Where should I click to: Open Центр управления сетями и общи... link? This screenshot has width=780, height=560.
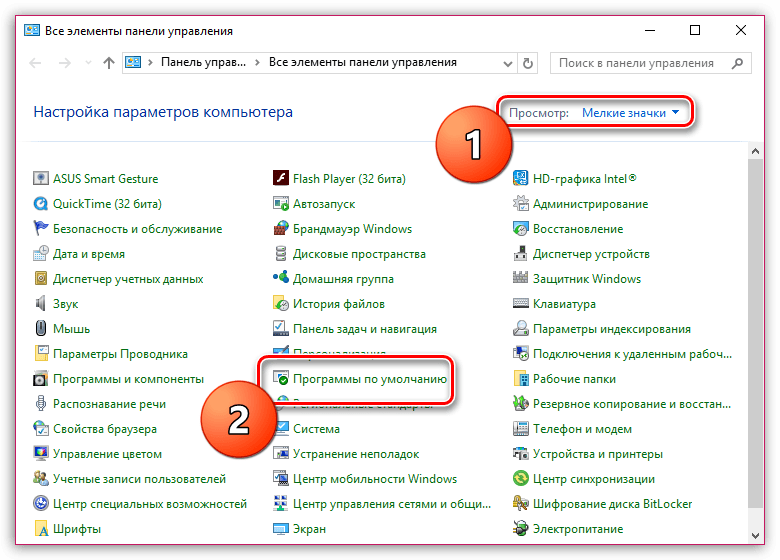(x=391, y=504)
